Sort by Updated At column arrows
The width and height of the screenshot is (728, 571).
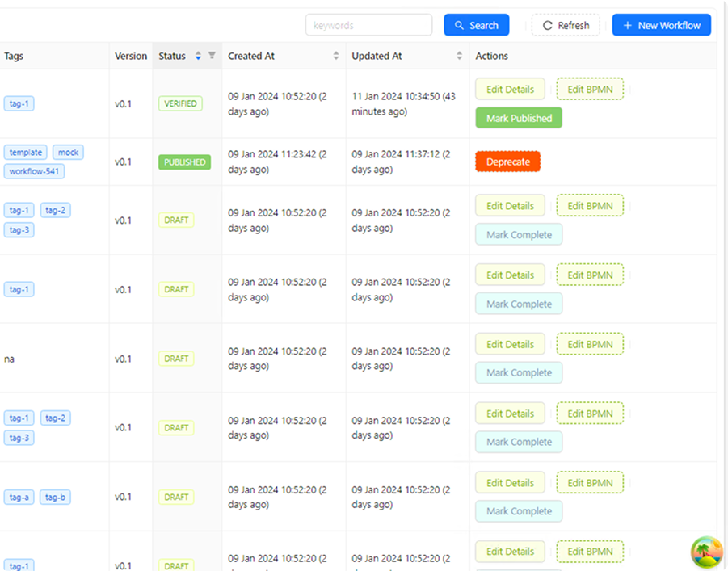pyautogui.click(x=460, y=56)
